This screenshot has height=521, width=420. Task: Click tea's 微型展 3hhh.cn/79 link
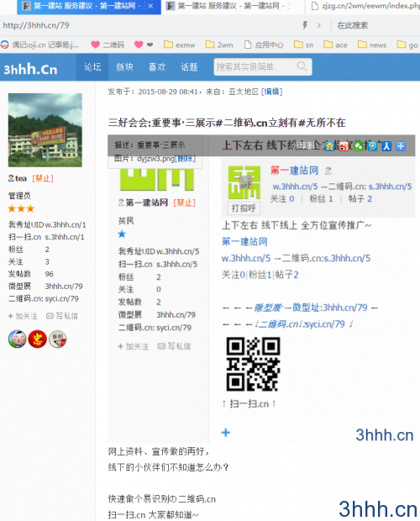tap(64, 286)
